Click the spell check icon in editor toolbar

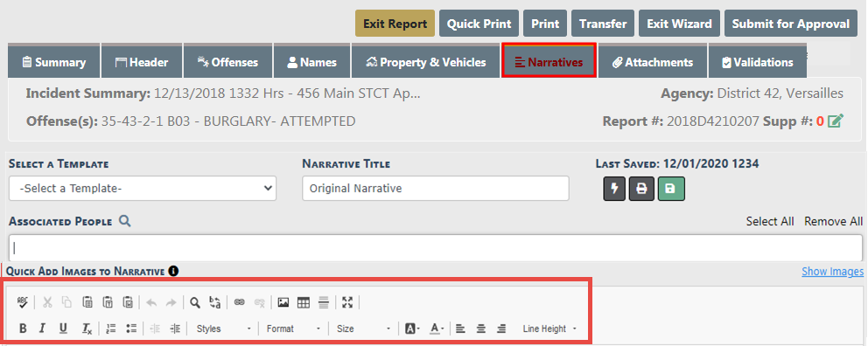[22, 302]
